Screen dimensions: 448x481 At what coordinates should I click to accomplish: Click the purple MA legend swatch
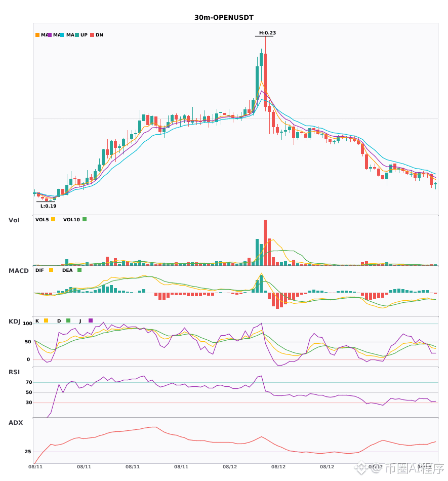pyautogui.click(x=50, y=35)
